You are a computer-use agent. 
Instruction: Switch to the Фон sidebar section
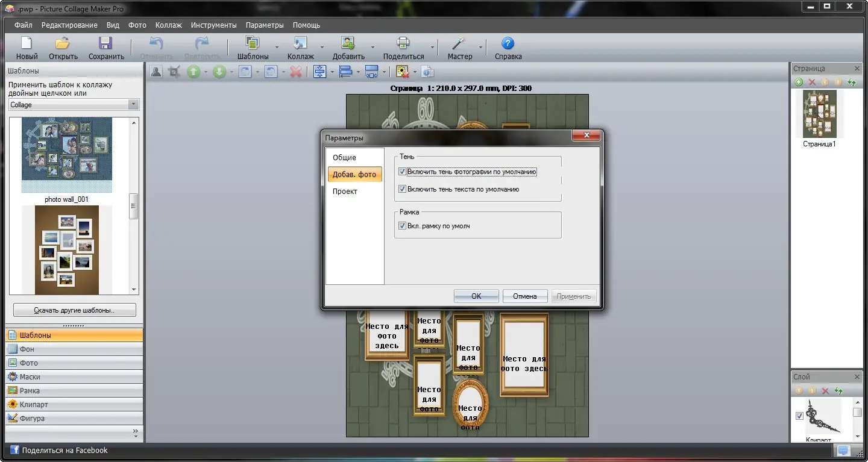click(x=74, y=349)
